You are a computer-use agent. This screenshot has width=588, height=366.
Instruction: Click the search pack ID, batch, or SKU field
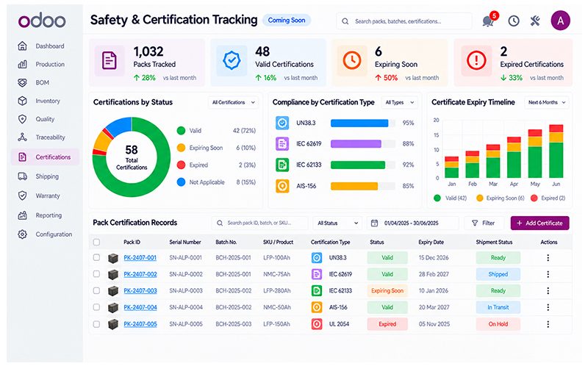click(x=260, y=223)
